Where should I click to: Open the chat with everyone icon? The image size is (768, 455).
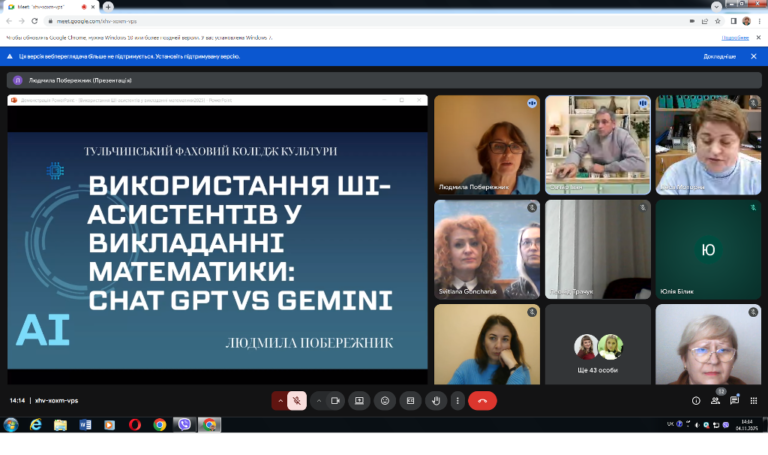734,401
